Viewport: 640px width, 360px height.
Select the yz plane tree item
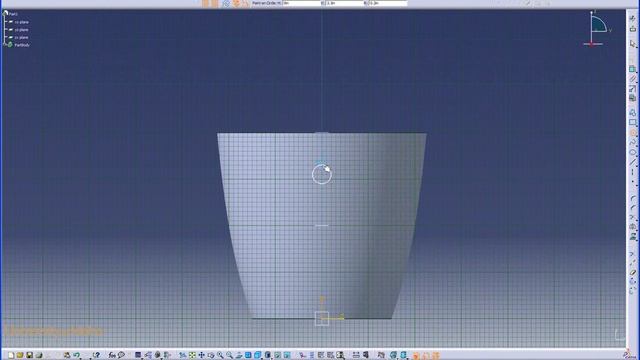pyautogui.click(x=21, y=30)
